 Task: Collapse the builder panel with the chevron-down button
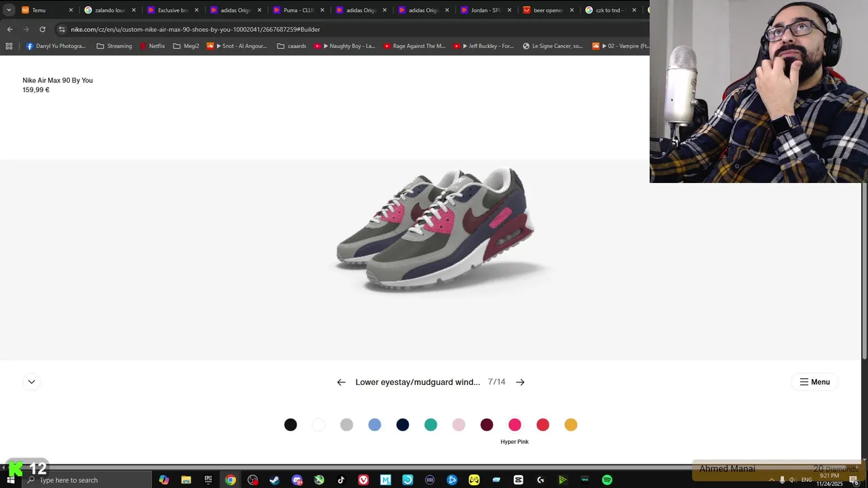(31, 382)
